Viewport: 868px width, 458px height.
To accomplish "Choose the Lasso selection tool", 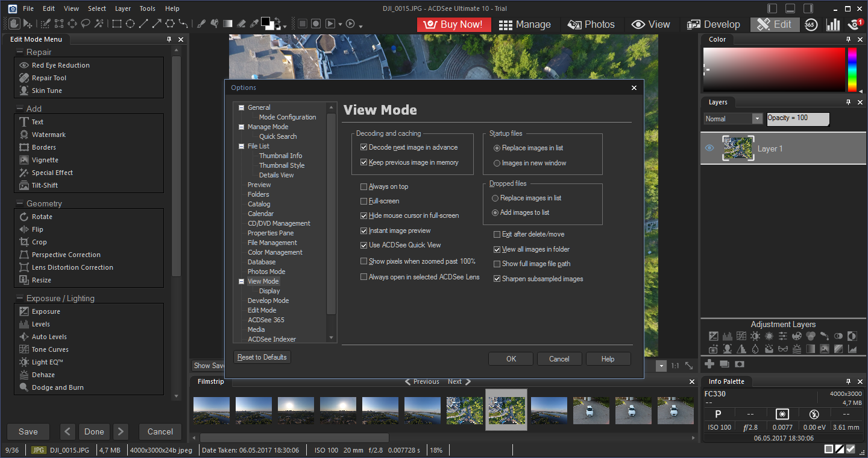I will 86,24.
